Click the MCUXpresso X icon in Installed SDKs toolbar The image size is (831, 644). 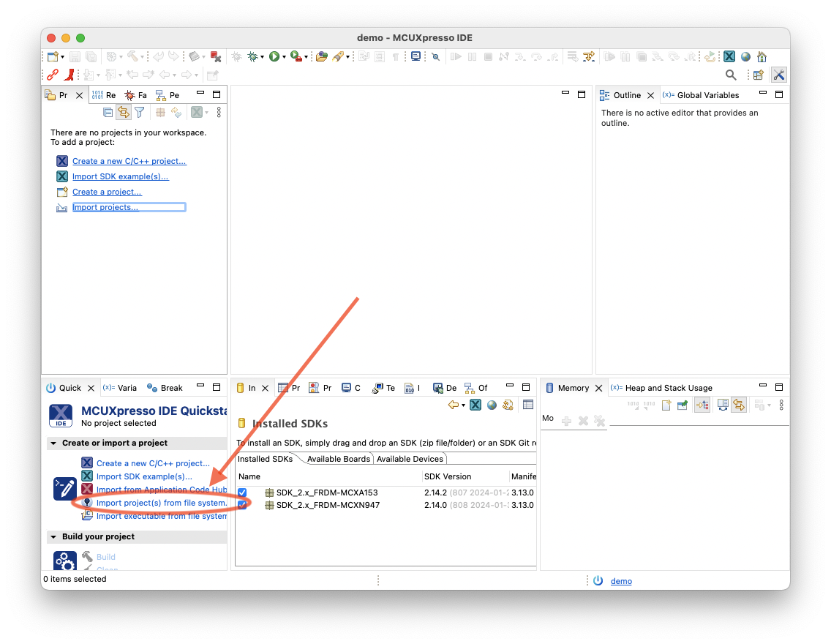tap(475, 405)
